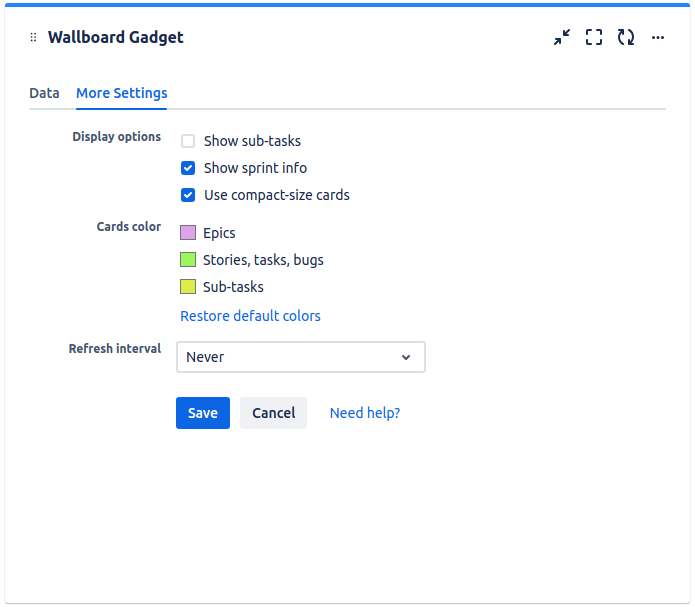
Task: Click the yellow Sub-tasks color swatch
Action: point(188,287)
